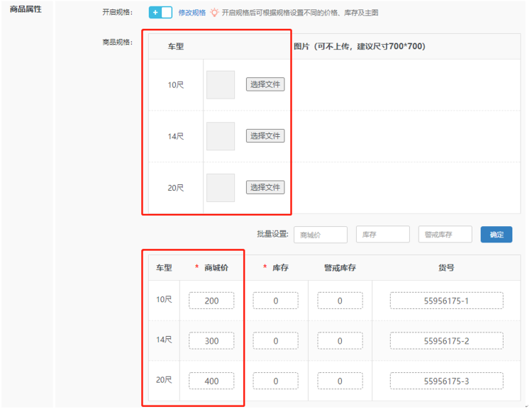Click the 修改规格 link

192,13
